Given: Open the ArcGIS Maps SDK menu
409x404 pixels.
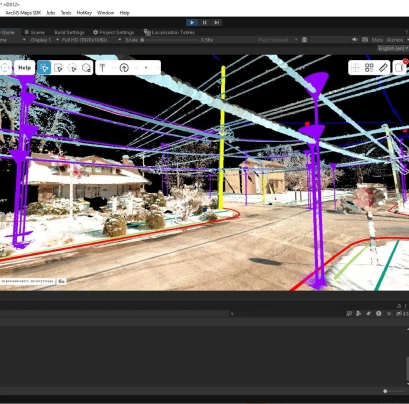Looking at the screenshot, I should (23, 13).
